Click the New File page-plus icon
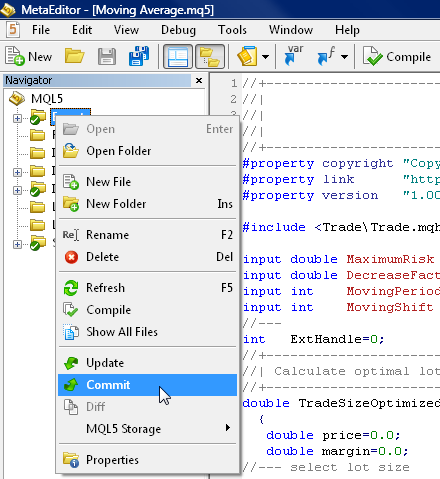 tap(71, 182)
